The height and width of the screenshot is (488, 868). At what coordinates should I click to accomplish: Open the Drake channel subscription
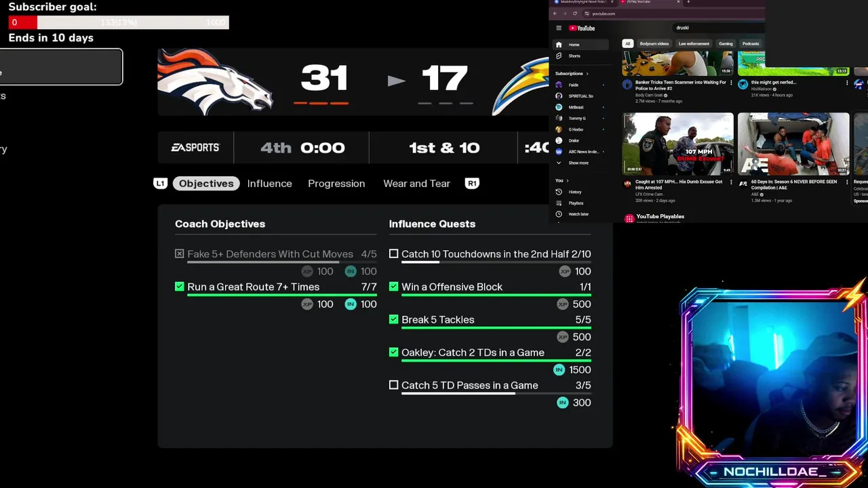pyautogui.click(x=568, y=140)
